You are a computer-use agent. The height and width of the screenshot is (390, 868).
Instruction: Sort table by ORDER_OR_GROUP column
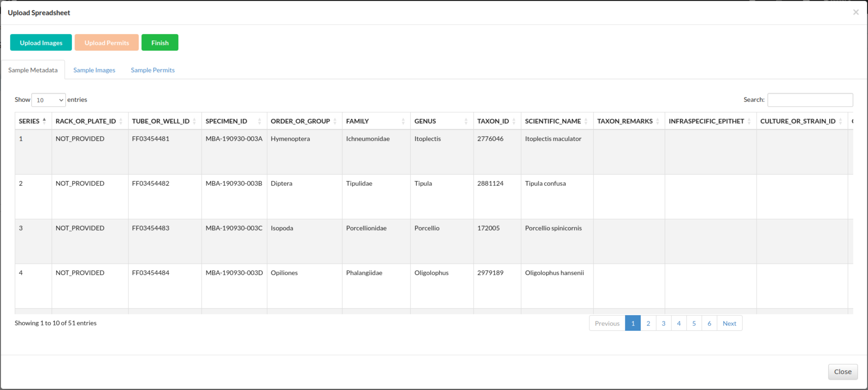(304, 121)
